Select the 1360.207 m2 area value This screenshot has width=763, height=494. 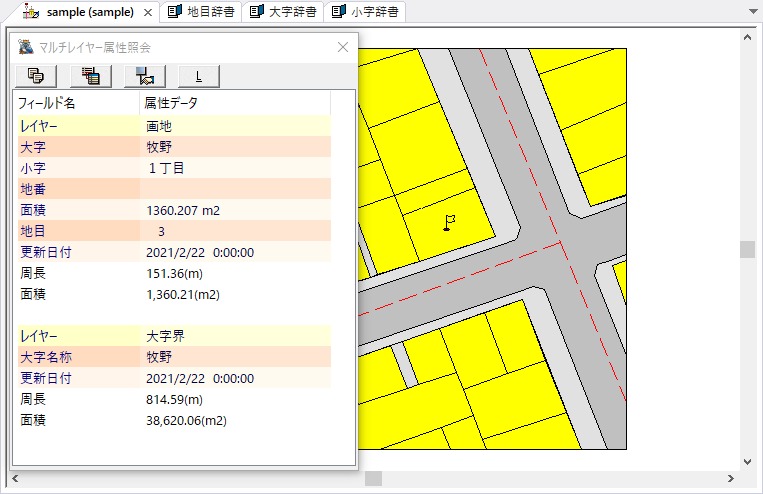[183, 210]
